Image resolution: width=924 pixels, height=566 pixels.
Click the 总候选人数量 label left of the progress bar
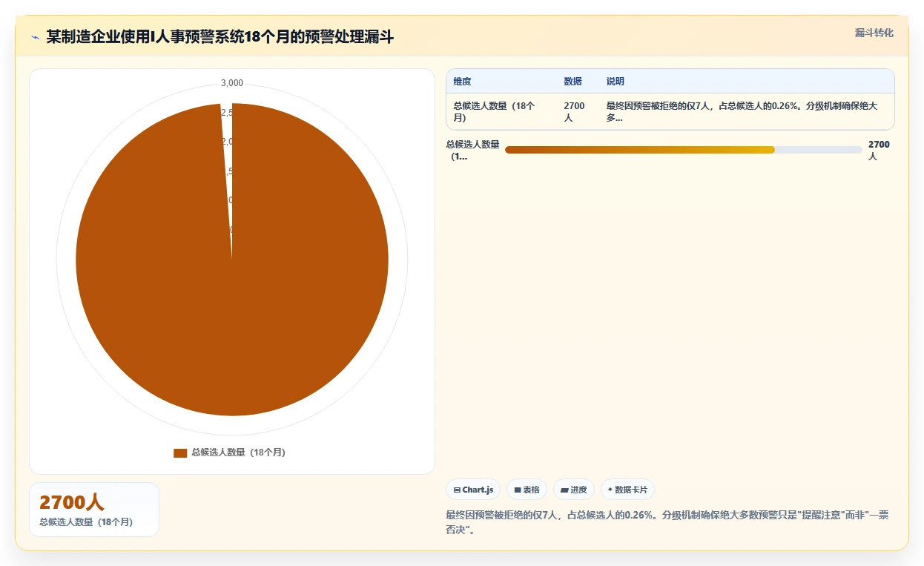pos(472,151)
